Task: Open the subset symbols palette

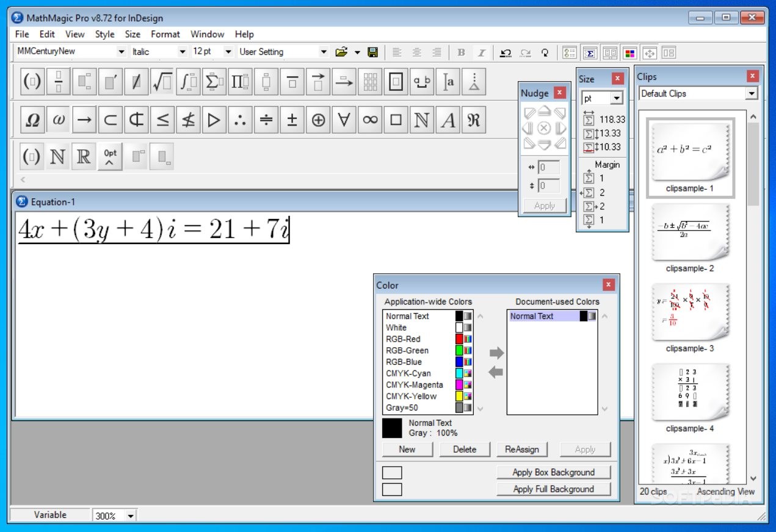Action: point(111,120)
